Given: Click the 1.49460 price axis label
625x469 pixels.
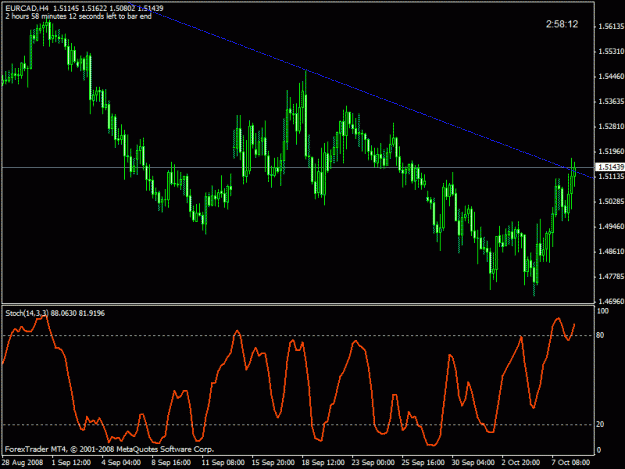Looking at the screenshot, I should pos(611,226).
